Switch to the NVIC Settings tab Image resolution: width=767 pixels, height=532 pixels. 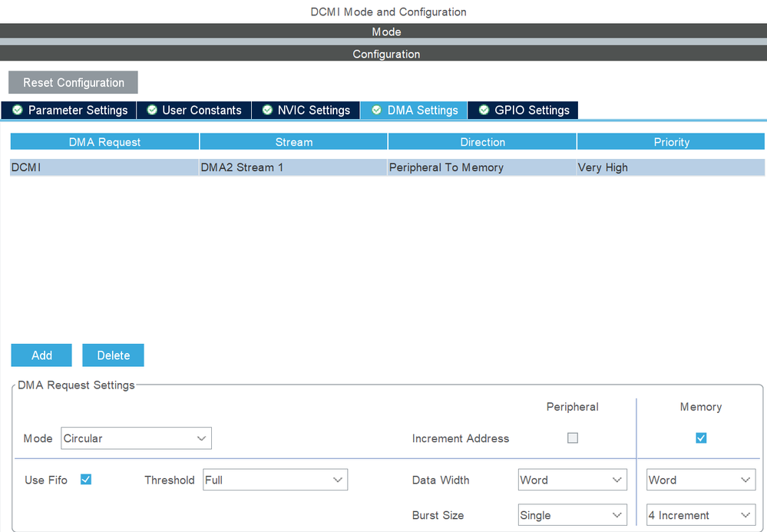[x=306, y=110]
